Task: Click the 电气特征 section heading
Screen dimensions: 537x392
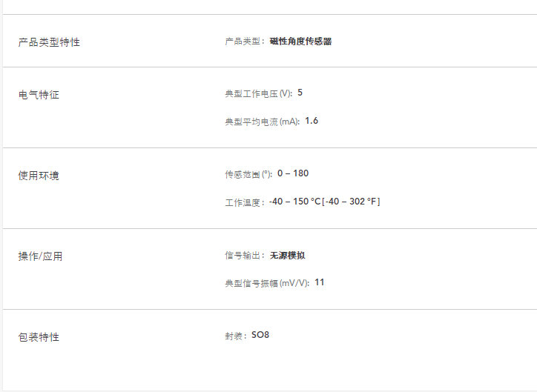Action: click(39, 95)
